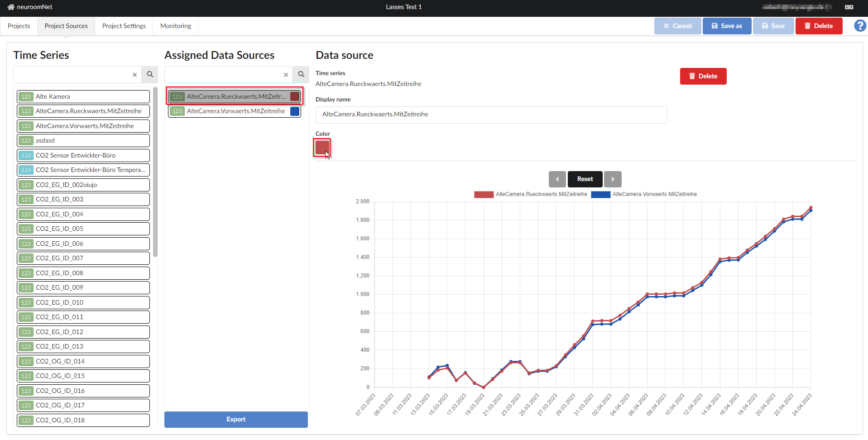This screenshot has height=440, width=868.
Task: Select the CO2_EG_ID_005 time series
Action: tap(83, 229)
